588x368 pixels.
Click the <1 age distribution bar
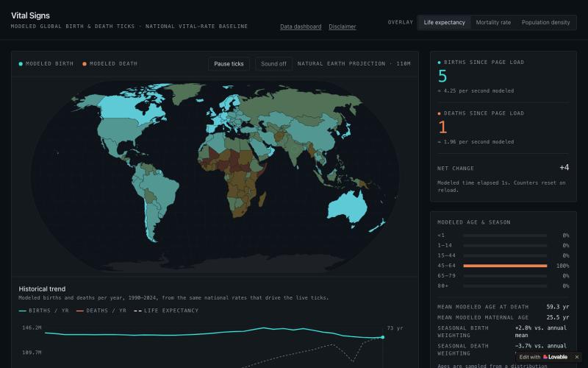point(505,236)
